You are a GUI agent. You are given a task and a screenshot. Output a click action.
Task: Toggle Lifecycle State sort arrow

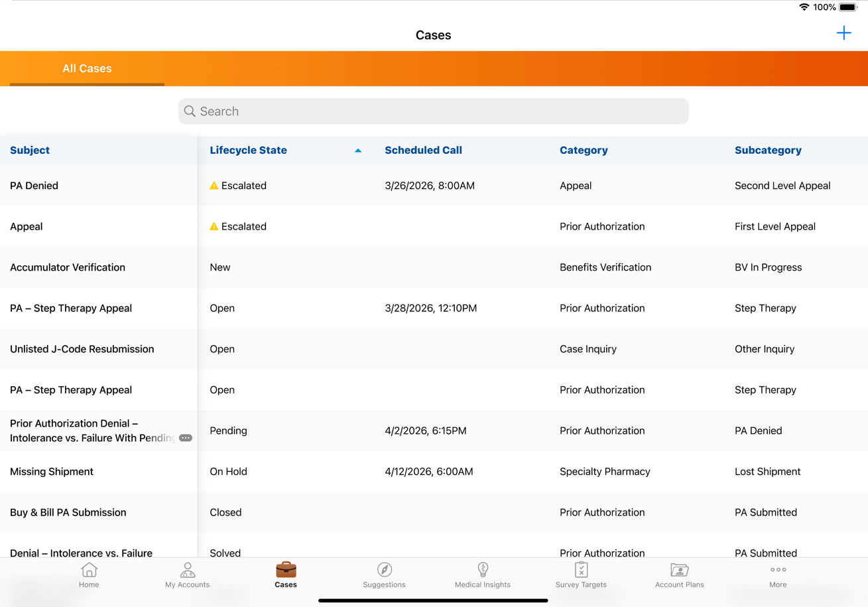coord(358,151)
